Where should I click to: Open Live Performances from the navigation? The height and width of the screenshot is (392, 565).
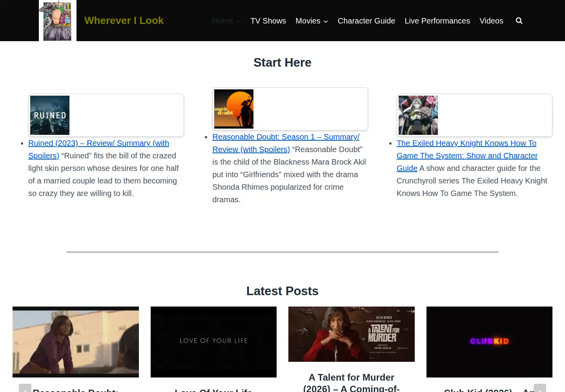pyautogui.click(x=437, y=21)
